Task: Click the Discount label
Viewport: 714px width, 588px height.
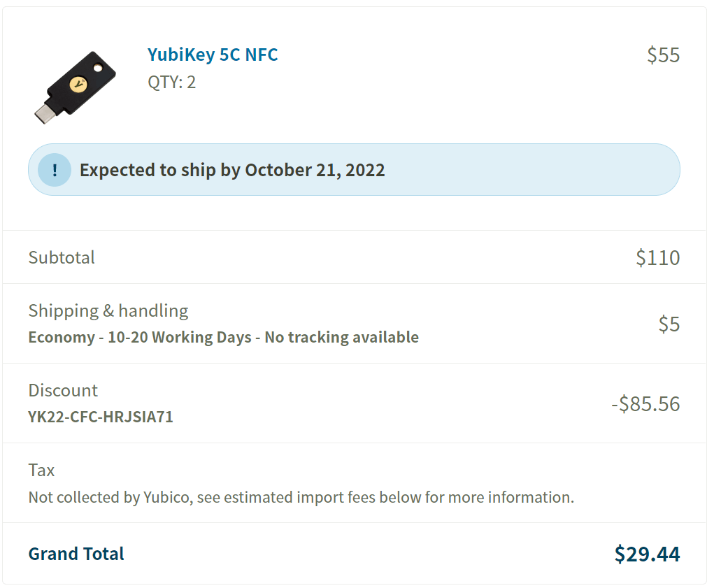Action: point(63,390)
